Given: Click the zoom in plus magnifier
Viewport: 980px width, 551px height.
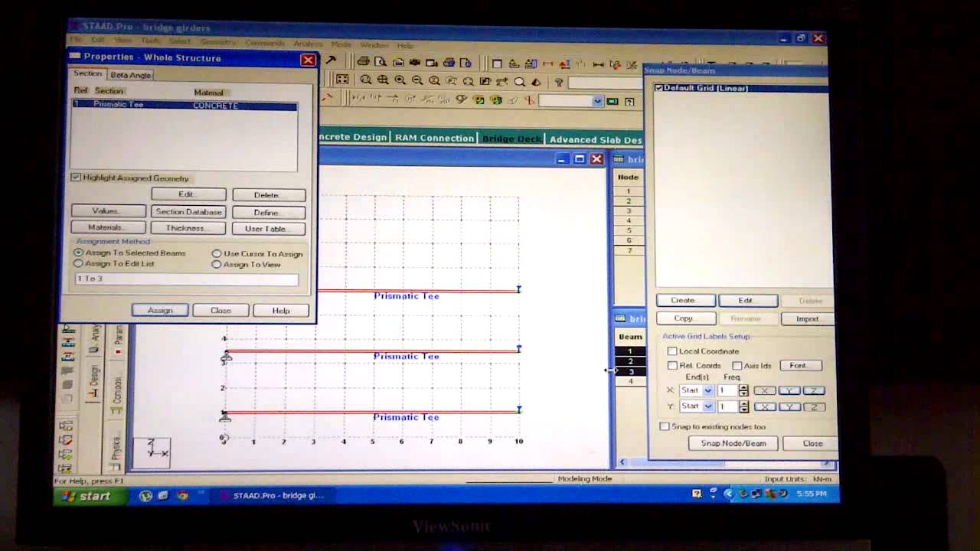Looking at the screenshot, I should click(400, 80).
